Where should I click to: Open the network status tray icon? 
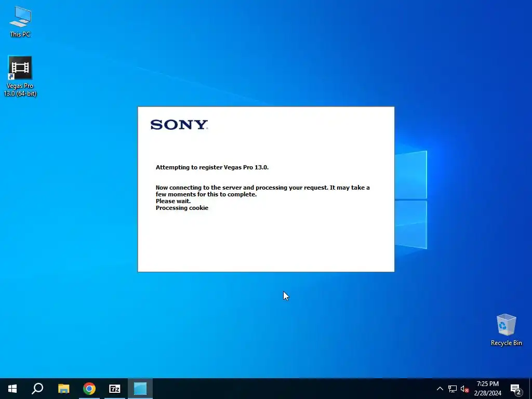coord(453,389)
